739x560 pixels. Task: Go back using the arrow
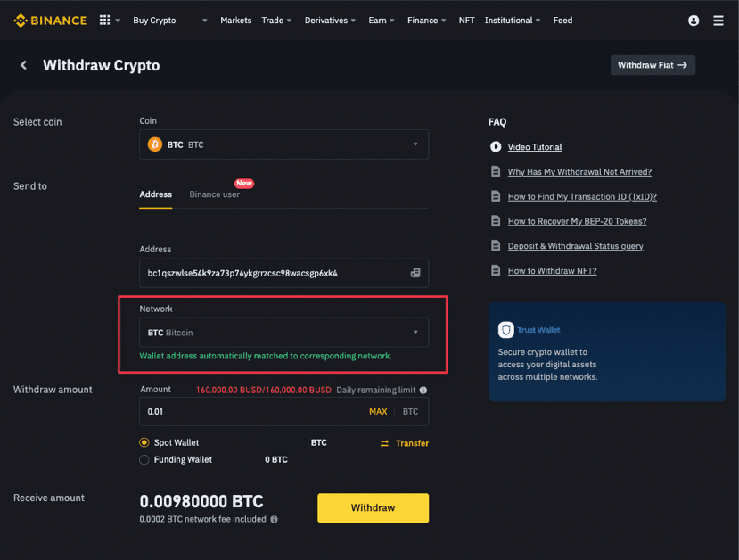pos(23,65)
